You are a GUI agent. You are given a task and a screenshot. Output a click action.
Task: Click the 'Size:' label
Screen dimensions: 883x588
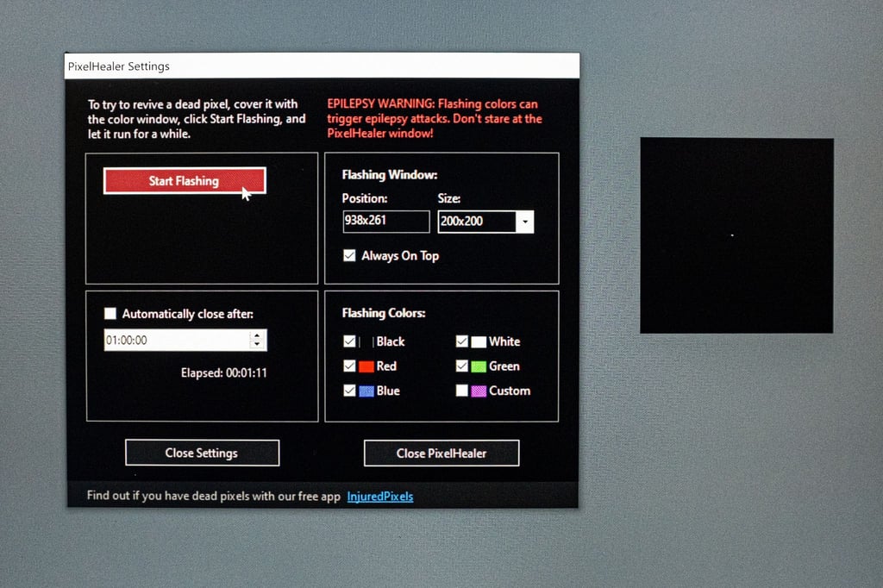pos(448,198)
